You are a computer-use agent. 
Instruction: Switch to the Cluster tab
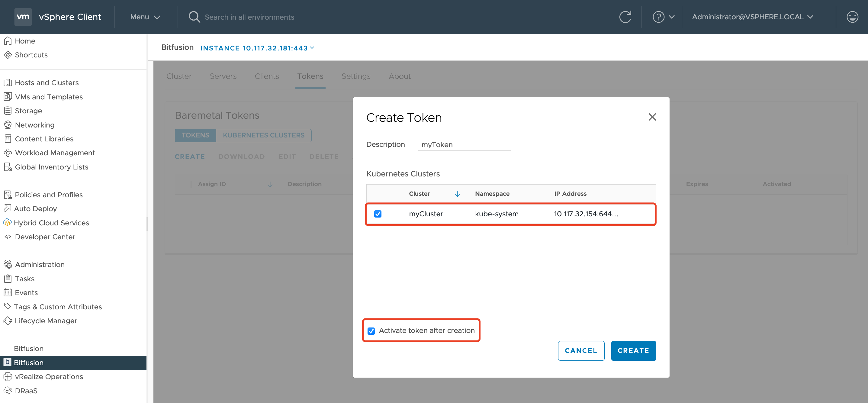(x=179, y=76)
